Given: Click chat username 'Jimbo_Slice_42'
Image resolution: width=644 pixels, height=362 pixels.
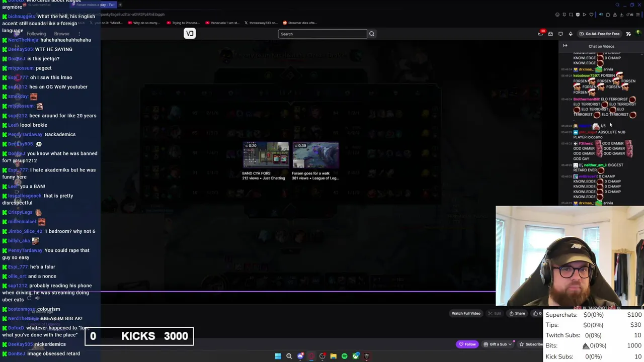Looking at the screenshot, I should 25,231.
